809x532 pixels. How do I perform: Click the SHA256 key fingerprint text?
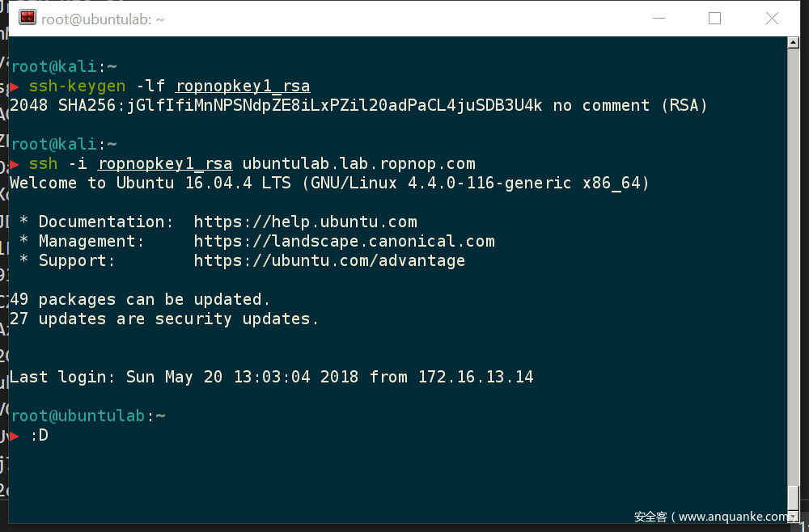300,105
